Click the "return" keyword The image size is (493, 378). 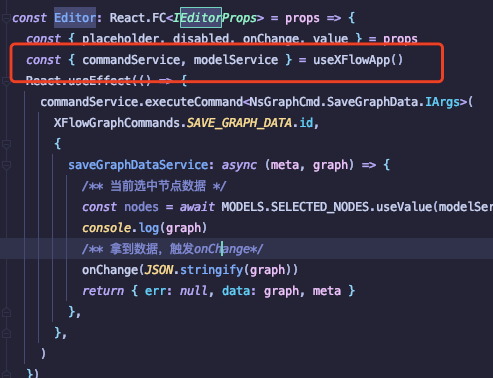point(103,291)
